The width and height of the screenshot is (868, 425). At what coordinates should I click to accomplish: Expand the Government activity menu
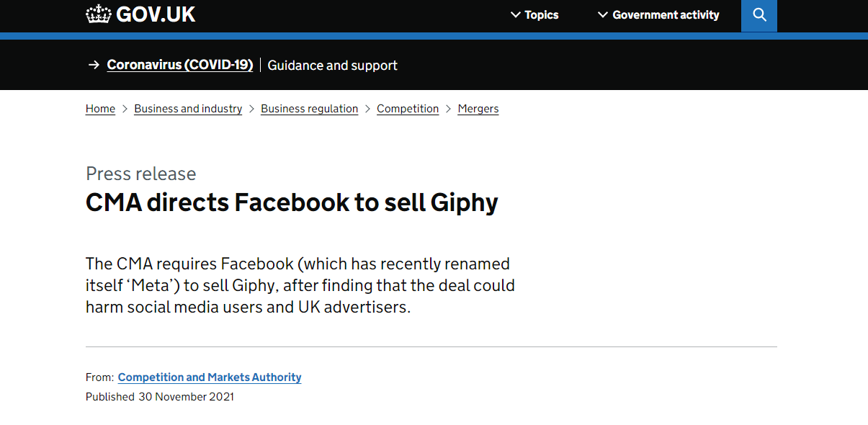[658, 14]
